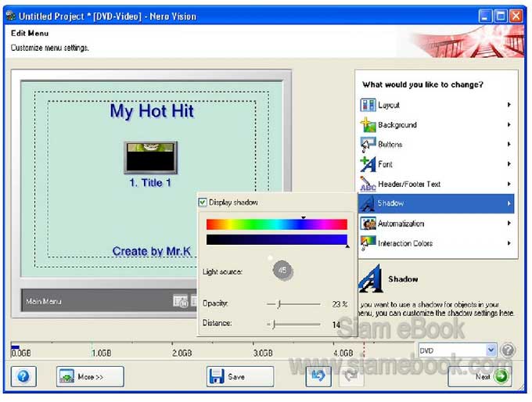Click the Distance slider handle
This screenshot has width=532, height=402.
[273, 325]
